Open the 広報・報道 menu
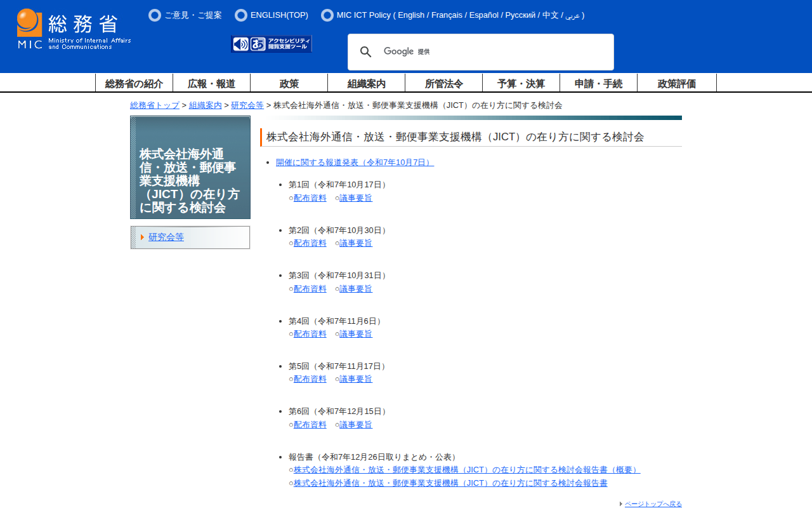Image resolution: width=812 pixels, height=508 pixels. point(211,83)
